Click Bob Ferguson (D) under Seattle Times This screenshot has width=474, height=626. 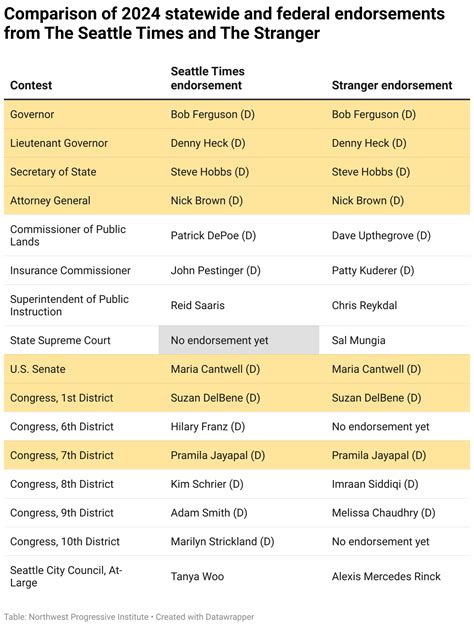click(x=212, y=114)
